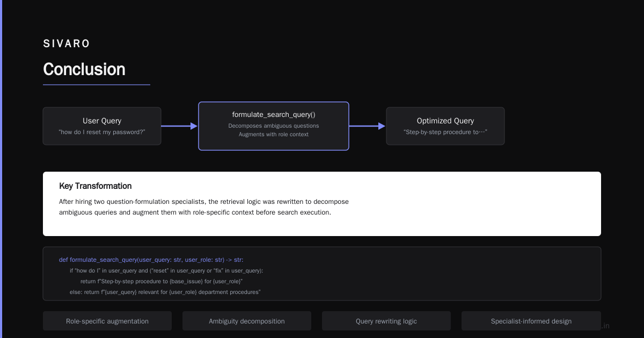Click the User Query box title
This screenshot has height=338, width=644.
click(102, 121)
